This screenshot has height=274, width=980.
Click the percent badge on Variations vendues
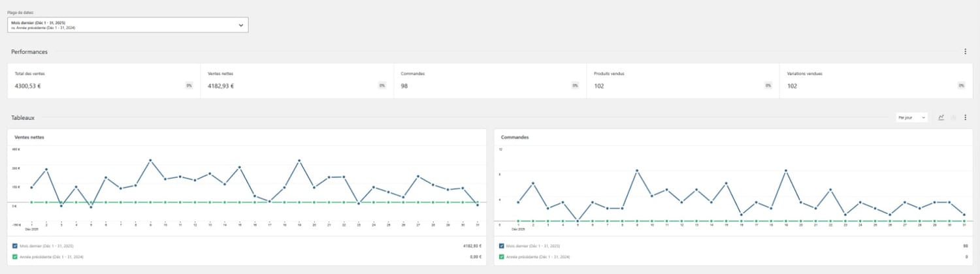(x=962, y=85)
